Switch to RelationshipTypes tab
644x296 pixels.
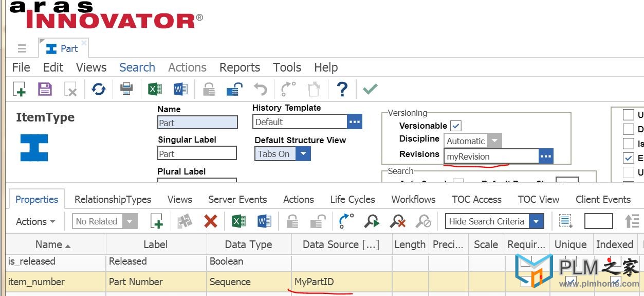[113, 199]
